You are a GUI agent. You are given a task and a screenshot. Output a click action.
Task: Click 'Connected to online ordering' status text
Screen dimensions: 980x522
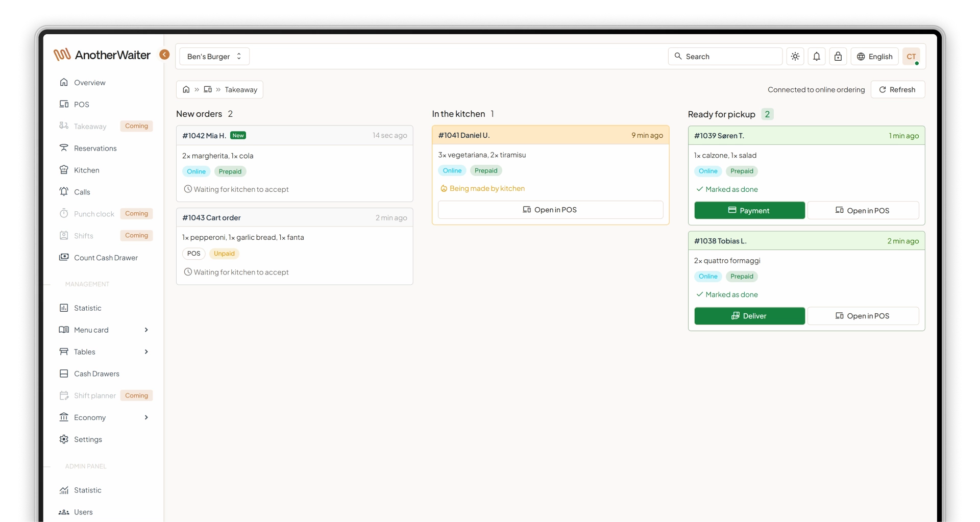[816, 90]
